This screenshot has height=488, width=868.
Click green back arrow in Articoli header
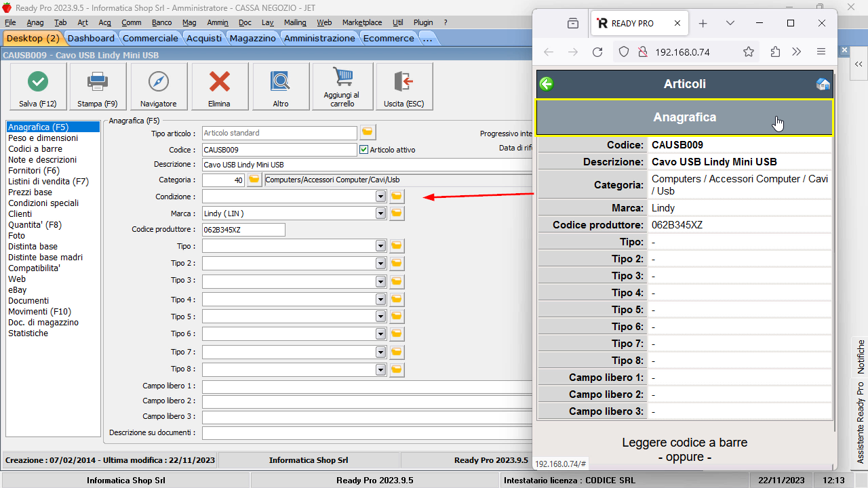pos(547,84)
